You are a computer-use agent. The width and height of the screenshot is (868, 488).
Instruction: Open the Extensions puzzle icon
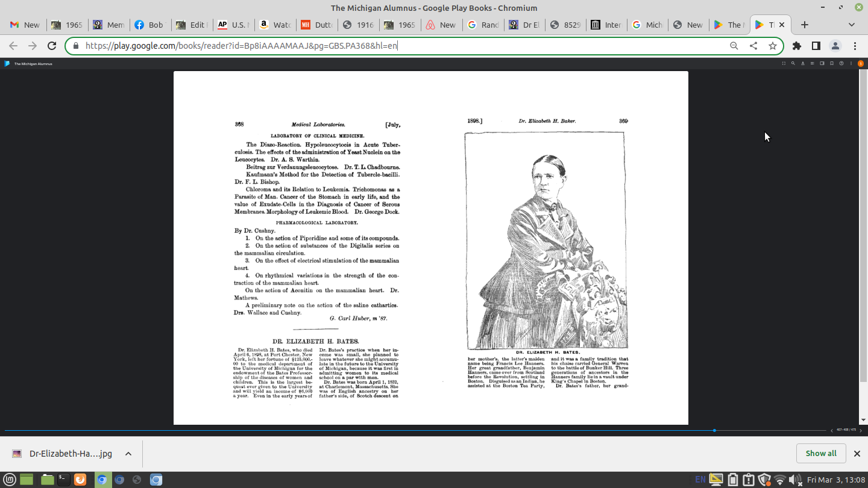797,46
